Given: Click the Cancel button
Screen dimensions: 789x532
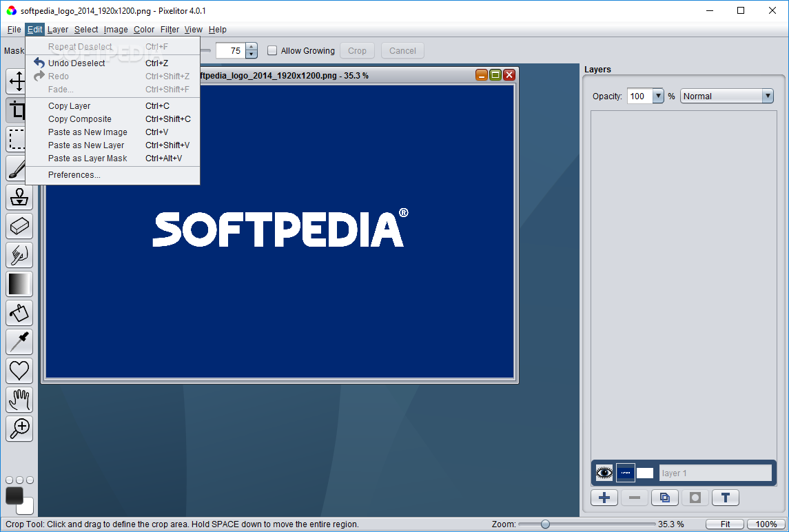Looking at the screenshot, I should pyautogui.click(x=402, y=50).
